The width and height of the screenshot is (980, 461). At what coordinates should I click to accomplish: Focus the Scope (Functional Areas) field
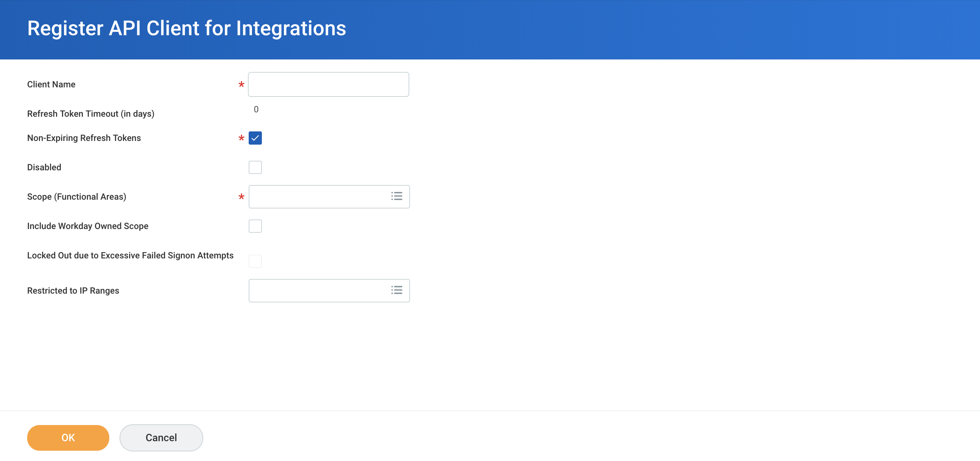(318, 197)
